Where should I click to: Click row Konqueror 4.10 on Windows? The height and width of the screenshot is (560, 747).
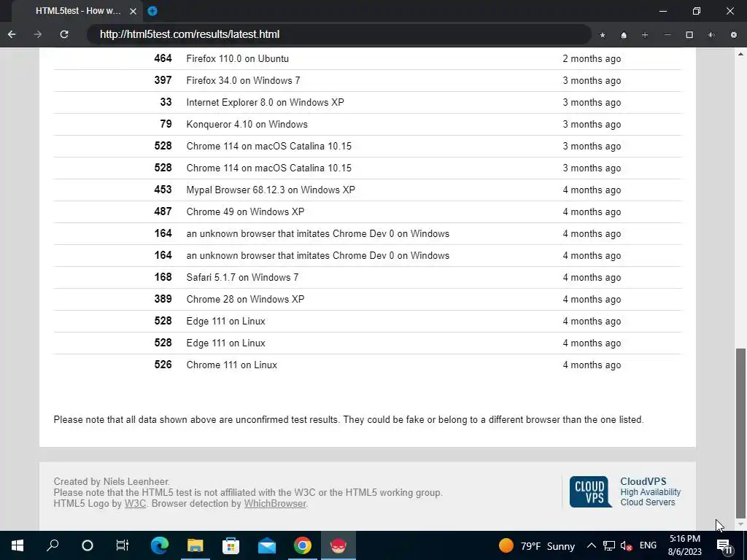pos(368,124)
